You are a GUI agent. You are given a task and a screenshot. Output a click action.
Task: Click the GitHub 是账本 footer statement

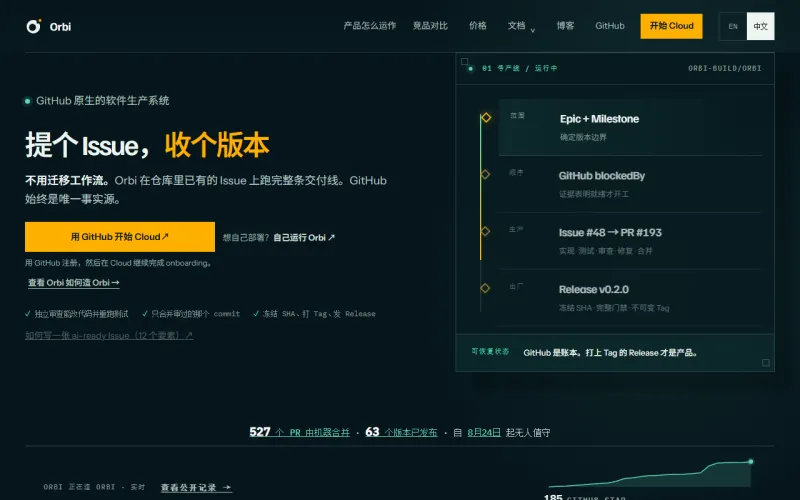[x=610, y=353]
